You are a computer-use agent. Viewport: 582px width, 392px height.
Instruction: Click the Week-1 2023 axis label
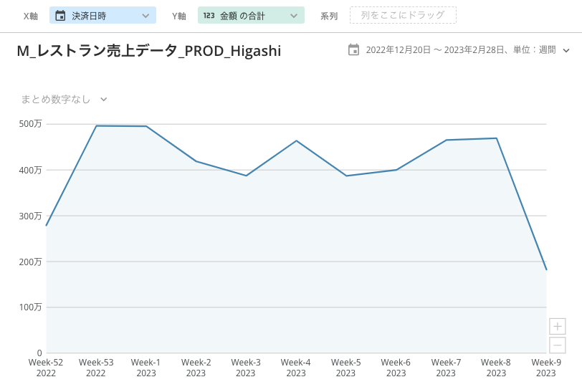[x=146, y=368]
